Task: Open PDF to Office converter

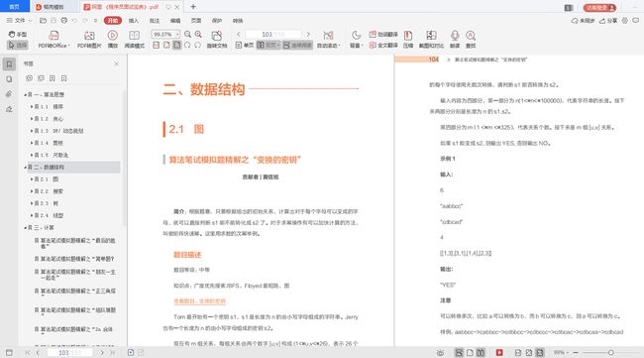Action: pos(54,40)
